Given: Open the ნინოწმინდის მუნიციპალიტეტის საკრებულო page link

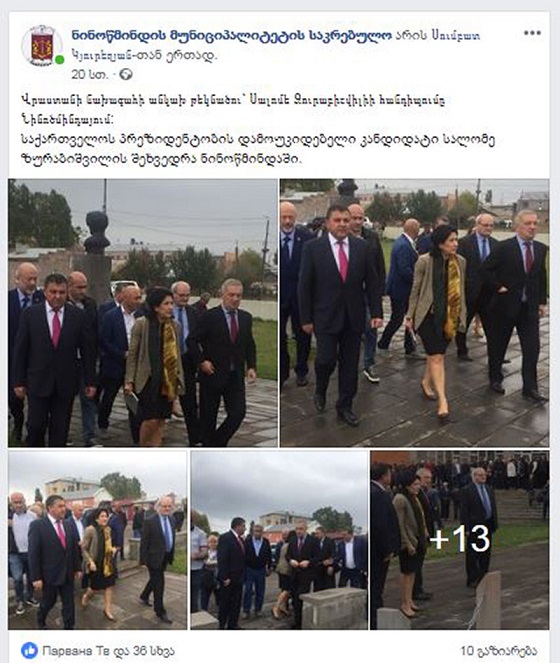Looking at the screenshot, I should click(232, 36).
